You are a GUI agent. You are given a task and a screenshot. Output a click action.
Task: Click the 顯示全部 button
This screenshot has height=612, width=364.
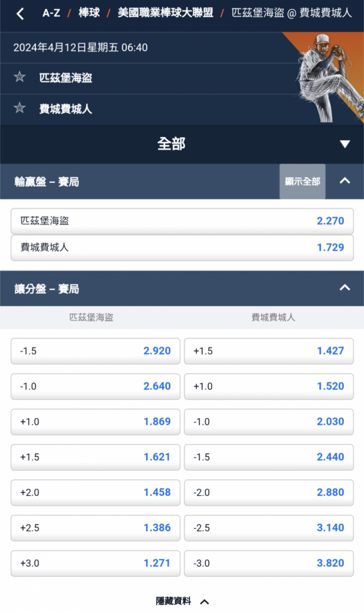302,182
